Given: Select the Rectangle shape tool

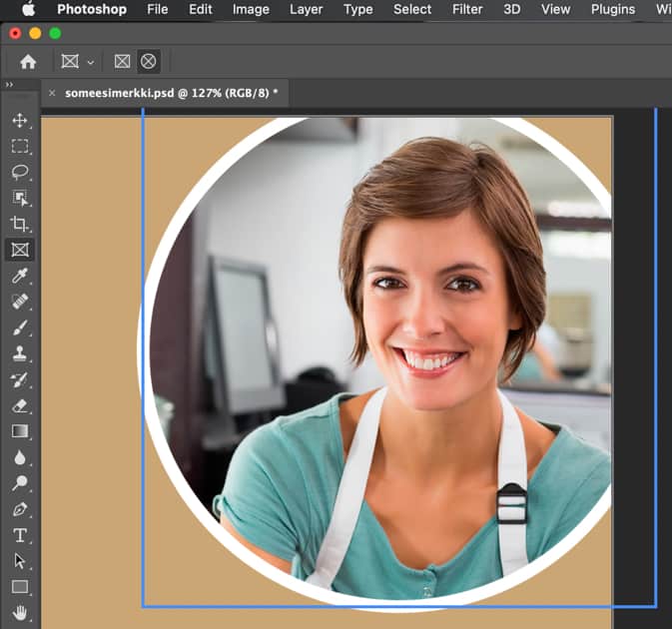Looking at the screenshot, I should 20,587.
